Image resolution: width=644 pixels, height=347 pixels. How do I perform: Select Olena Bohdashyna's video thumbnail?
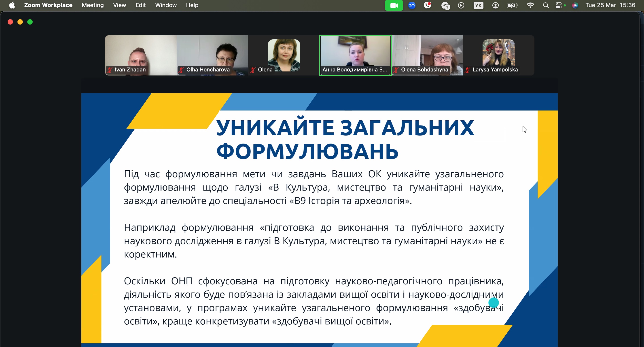427,55
